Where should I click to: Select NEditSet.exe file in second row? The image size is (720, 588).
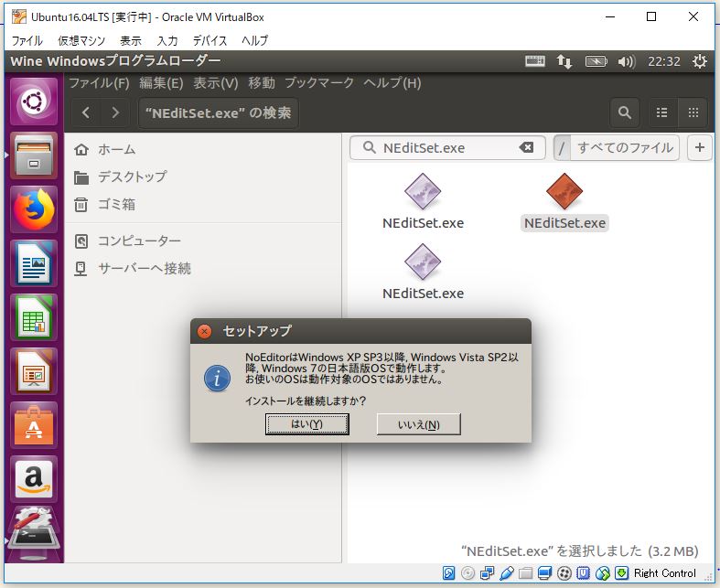tap(423, 273)
